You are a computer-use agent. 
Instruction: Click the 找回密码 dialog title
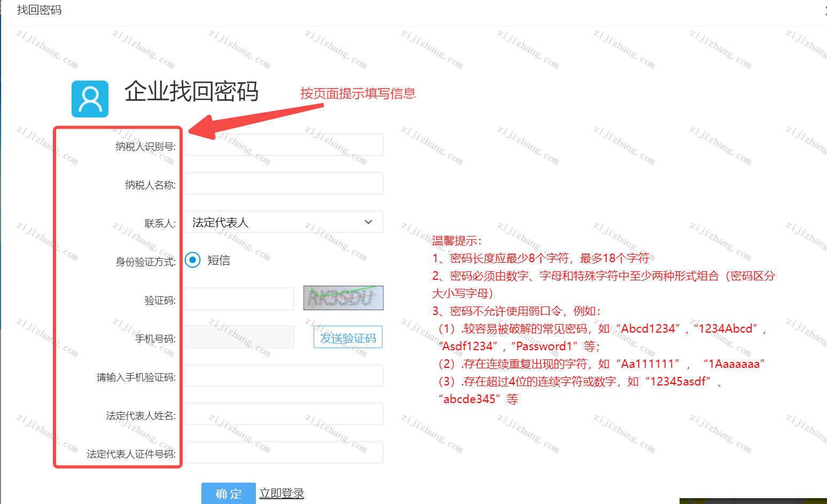(39, 10)
